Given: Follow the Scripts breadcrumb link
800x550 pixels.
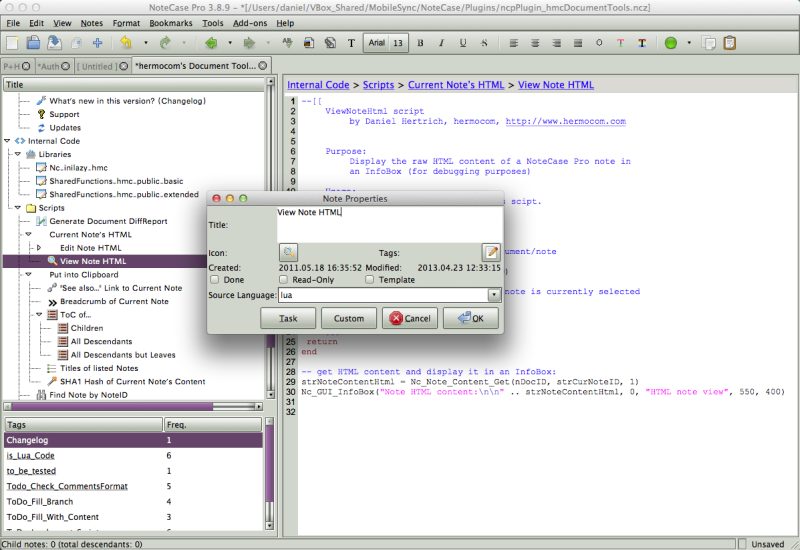Looking at the screenshot, I should 378,85.
